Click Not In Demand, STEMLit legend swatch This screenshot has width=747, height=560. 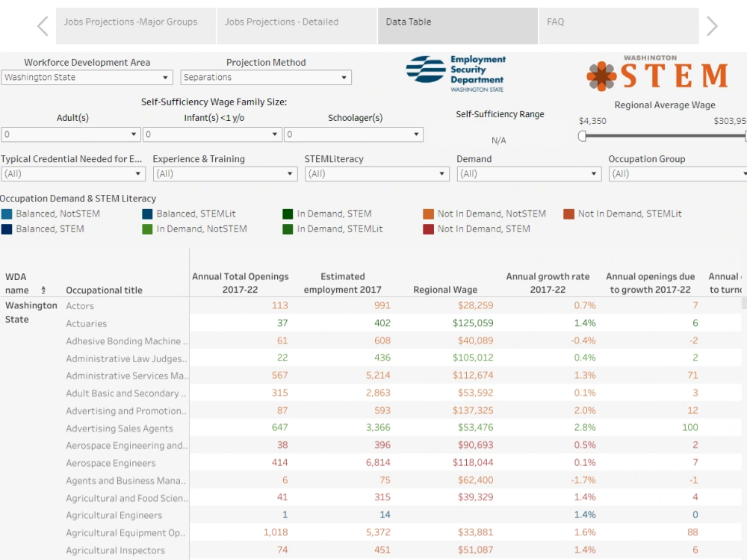pos(568,214)
